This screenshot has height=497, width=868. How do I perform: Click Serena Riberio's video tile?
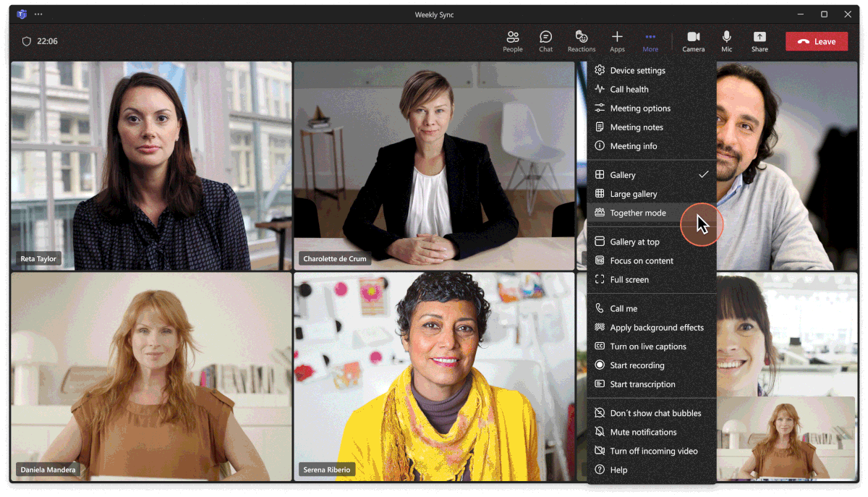click(434, 376)
